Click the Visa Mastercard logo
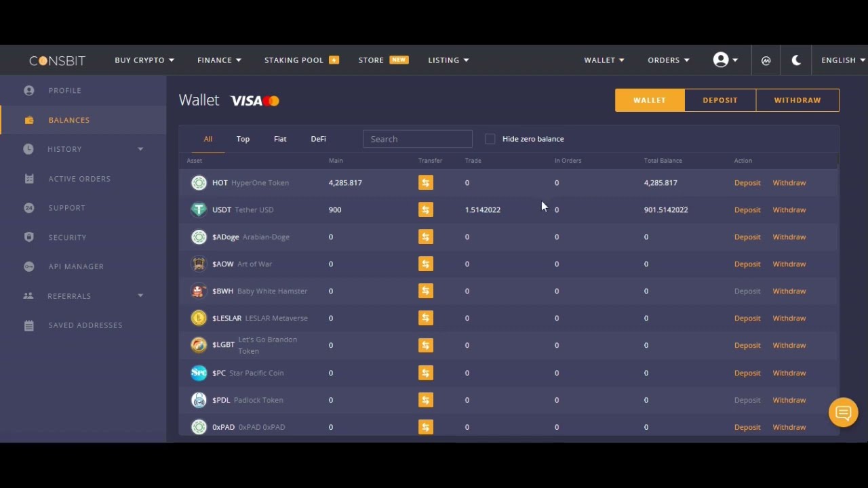Screen dimensions: 868x488 coord(255,101)
